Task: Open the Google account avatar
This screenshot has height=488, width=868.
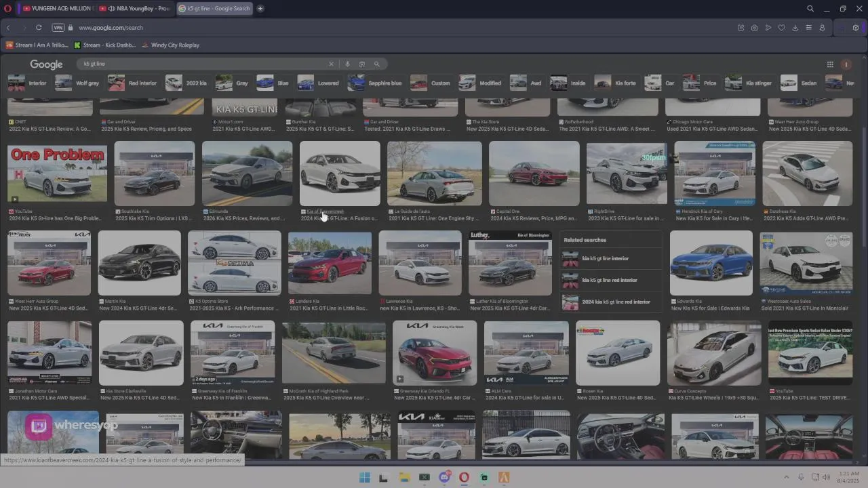Action: coord(846,64)
